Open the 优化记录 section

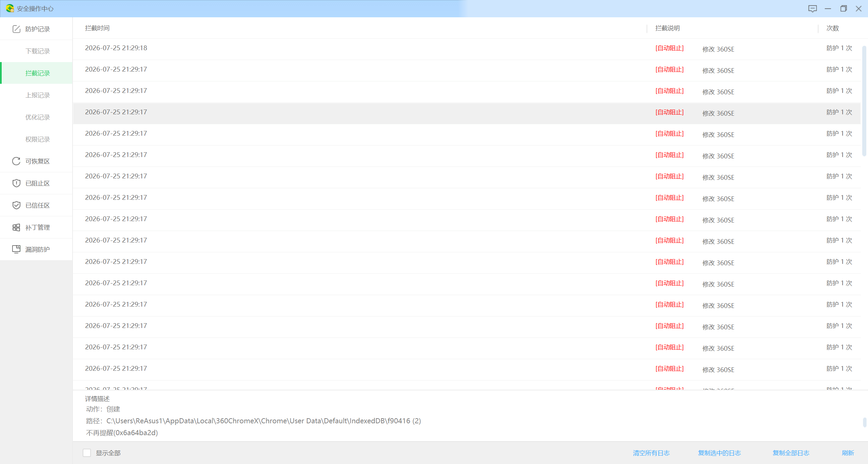coord(36,117)
